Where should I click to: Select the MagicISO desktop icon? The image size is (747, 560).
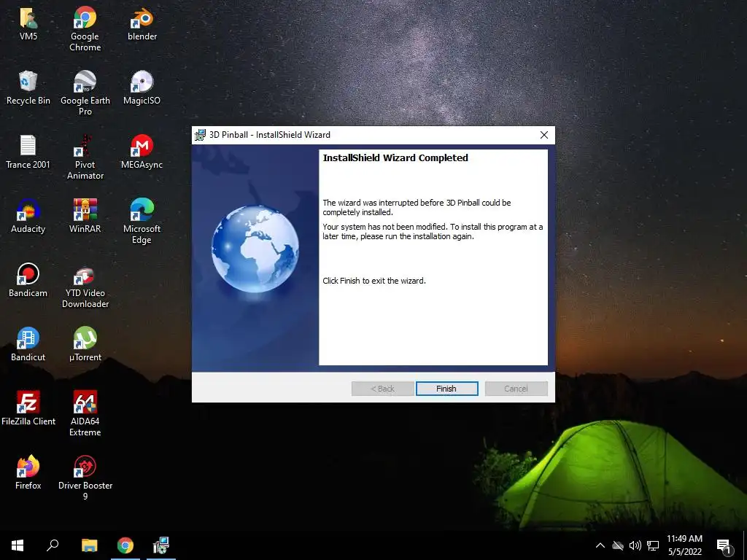pos(142,88)
